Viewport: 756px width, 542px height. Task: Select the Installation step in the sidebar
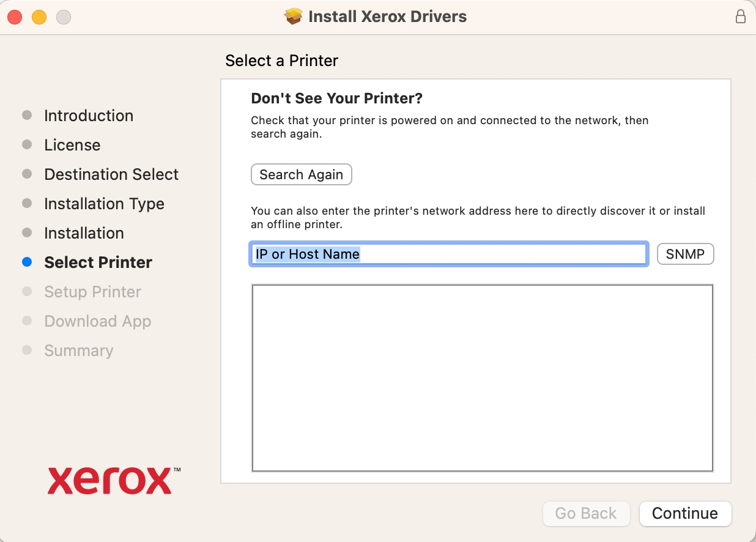pyautogui.click(x=84, y=233)
